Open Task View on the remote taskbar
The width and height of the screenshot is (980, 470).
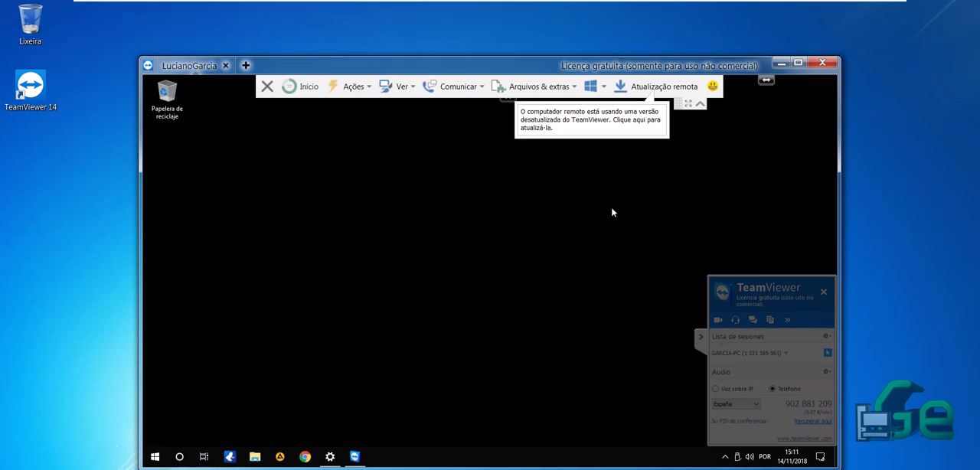pyautogui.click(x=204, y=457)
